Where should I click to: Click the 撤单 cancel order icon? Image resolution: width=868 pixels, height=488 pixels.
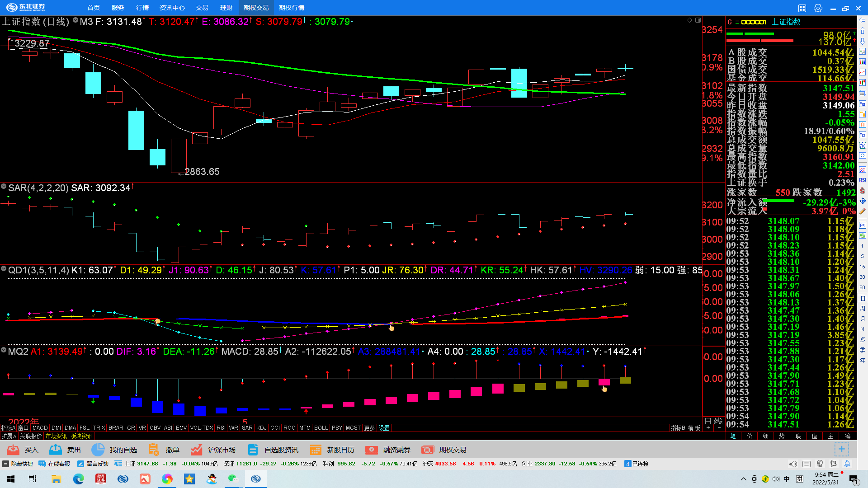click(154, 450)
